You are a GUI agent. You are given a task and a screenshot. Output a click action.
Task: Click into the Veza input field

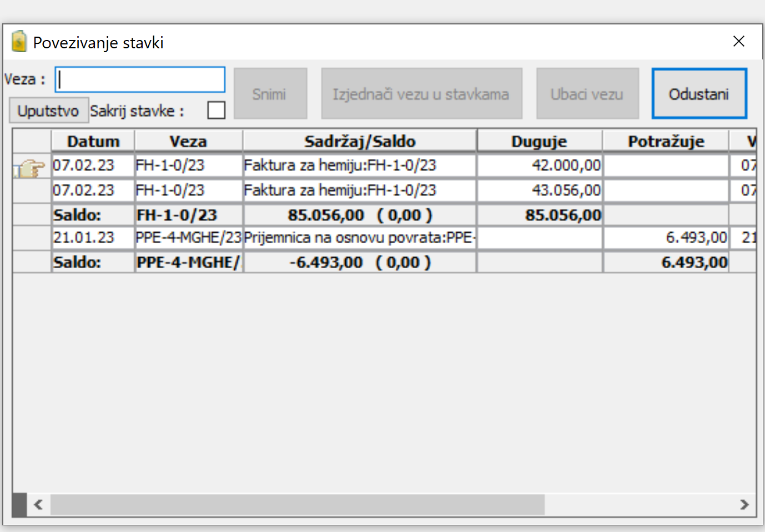pyautogui.click(x=140, y=80)
